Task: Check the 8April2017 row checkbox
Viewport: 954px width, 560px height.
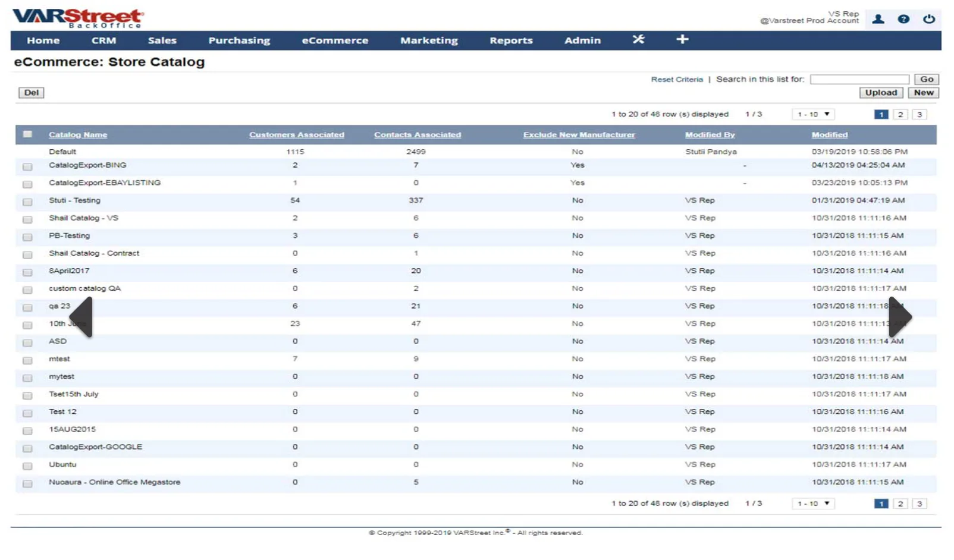Action: (27, 272)
